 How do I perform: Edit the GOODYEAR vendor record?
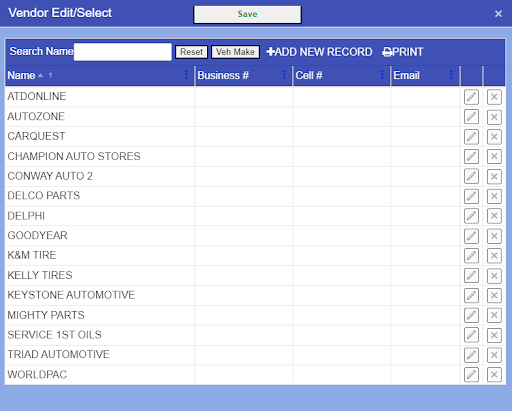pyautogui.click(x=471, y=236)
